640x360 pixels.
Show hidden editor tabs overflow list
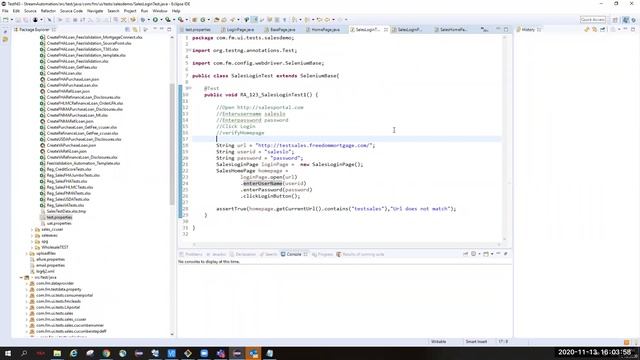484,30
